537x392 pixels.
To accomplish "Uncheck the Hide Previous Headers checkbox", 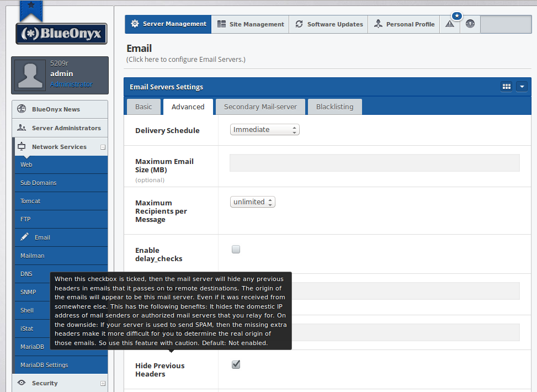I will (236, 364).
